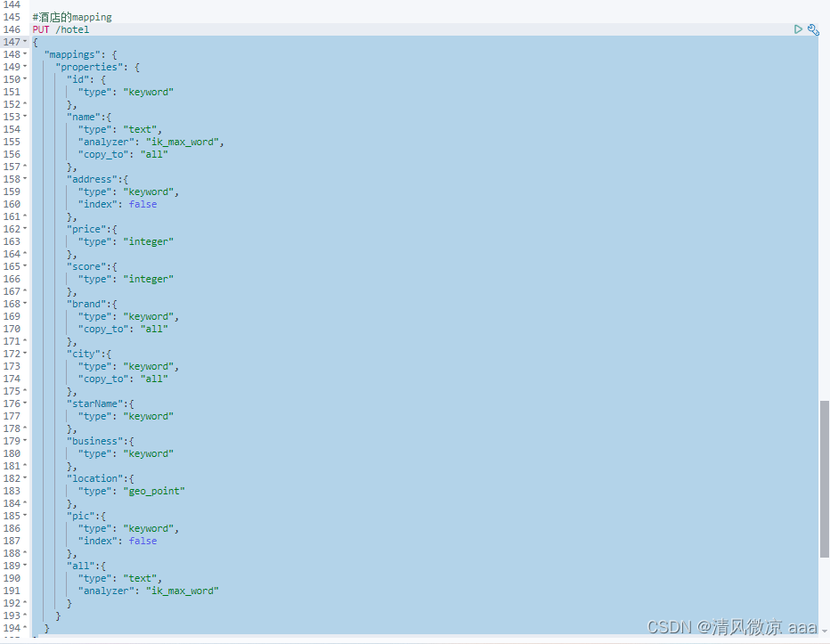Click the "keyword" value on line 177
The width and height of the screenshot is (830, 644).
click(x=148, y=416)
